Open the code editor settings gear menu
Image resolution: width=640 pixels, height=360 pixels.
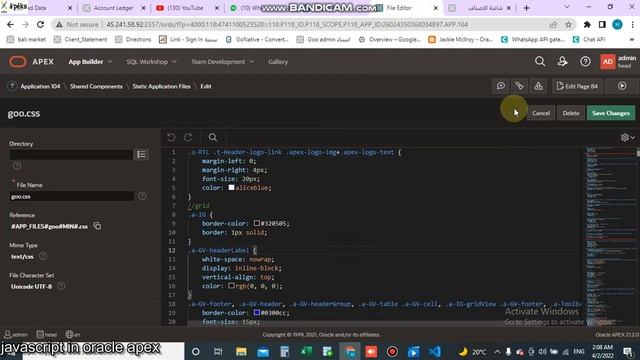627,138
